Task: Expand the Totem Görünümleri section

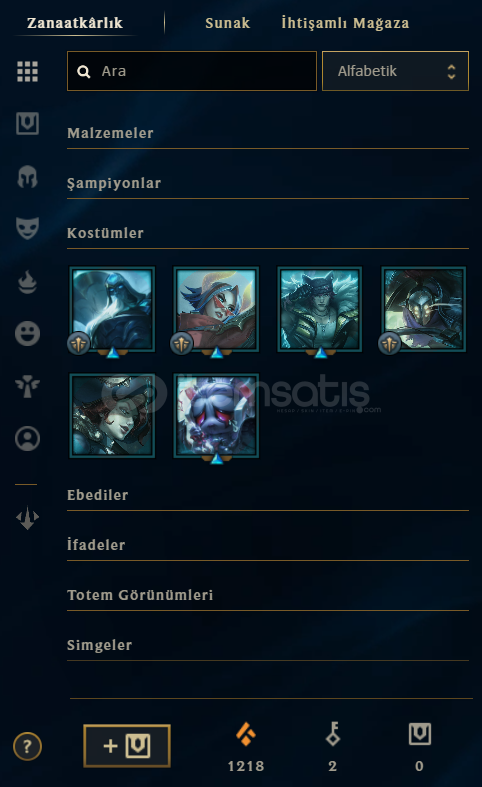Action: click(x=268, y=596)
